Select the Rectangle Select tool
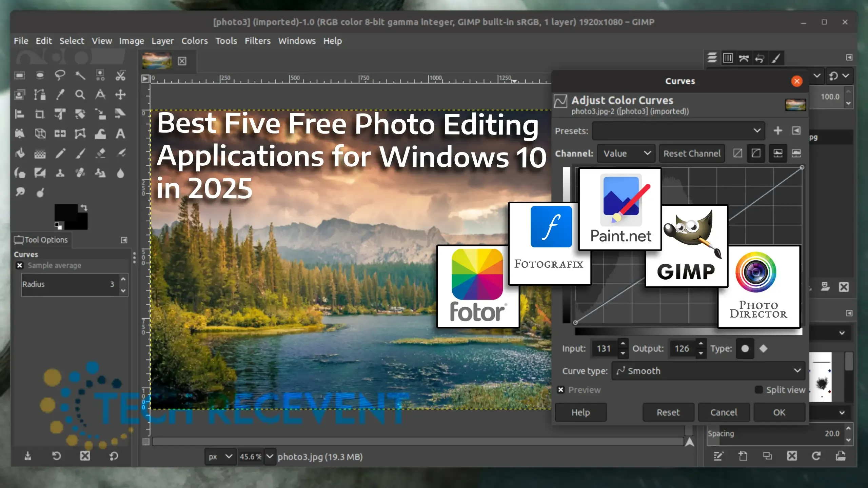Image resolution: width=868 pixels, height=488 pixels. 20,75
